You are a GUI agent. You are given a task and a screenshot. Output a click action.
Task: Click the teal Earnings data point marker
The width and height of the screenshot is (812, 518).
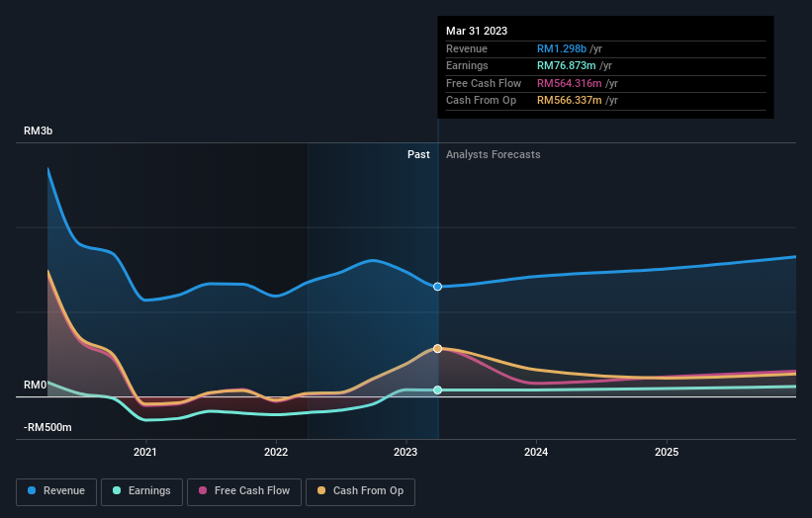tap(437, 390)
